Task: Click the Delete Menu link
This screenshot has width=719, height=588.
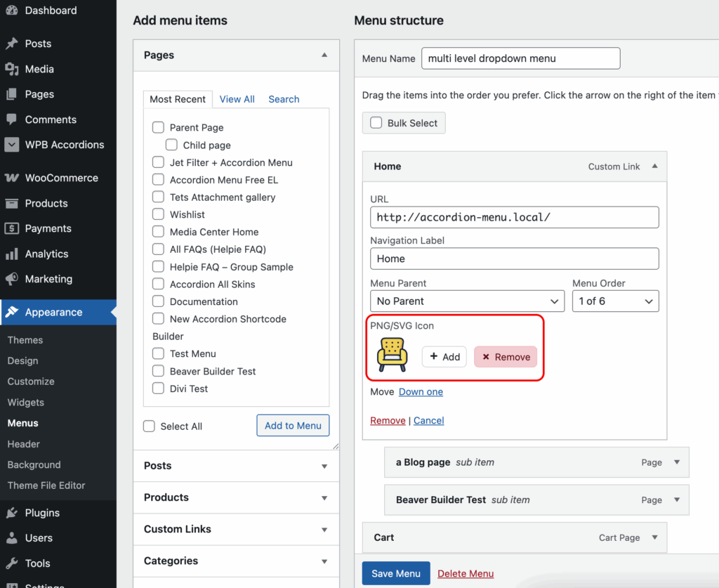Action: click(466, 574)
